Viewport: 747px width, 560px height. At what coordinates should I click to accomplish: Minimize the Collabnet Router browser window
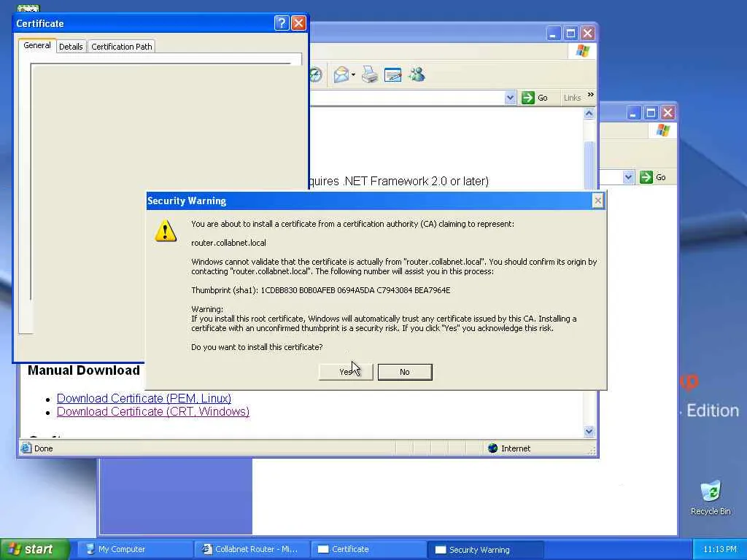553,34
